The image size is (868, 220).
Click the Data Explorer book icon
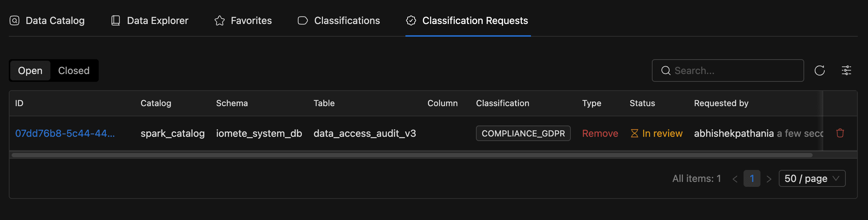click(116, 21)
